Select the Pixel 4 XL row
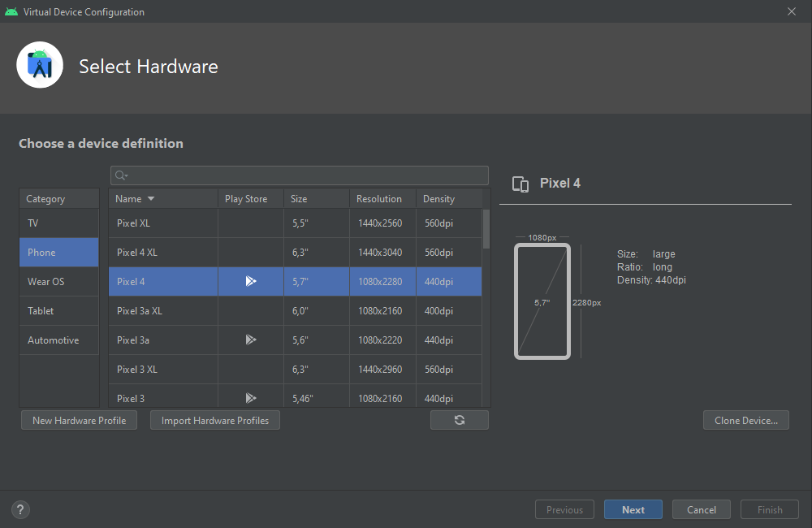 click(296, 253)
